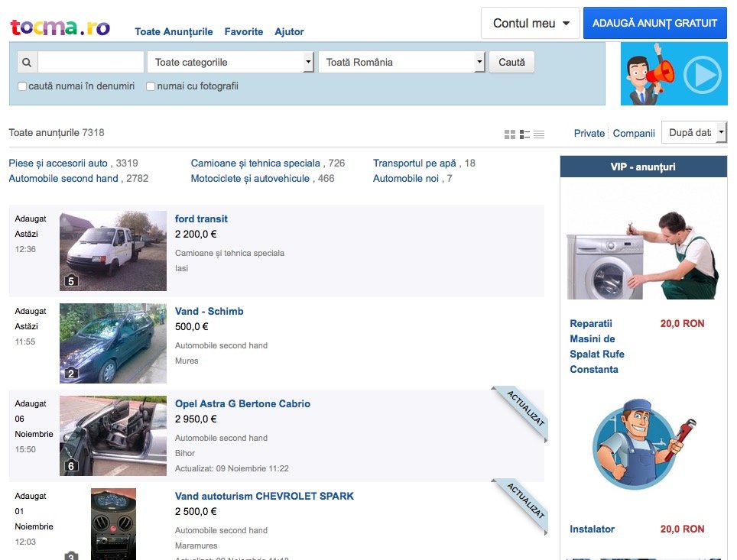Open the plumber cartoon VIP image
The width and height of the screenshot is (737, 560).
(644, 445)
